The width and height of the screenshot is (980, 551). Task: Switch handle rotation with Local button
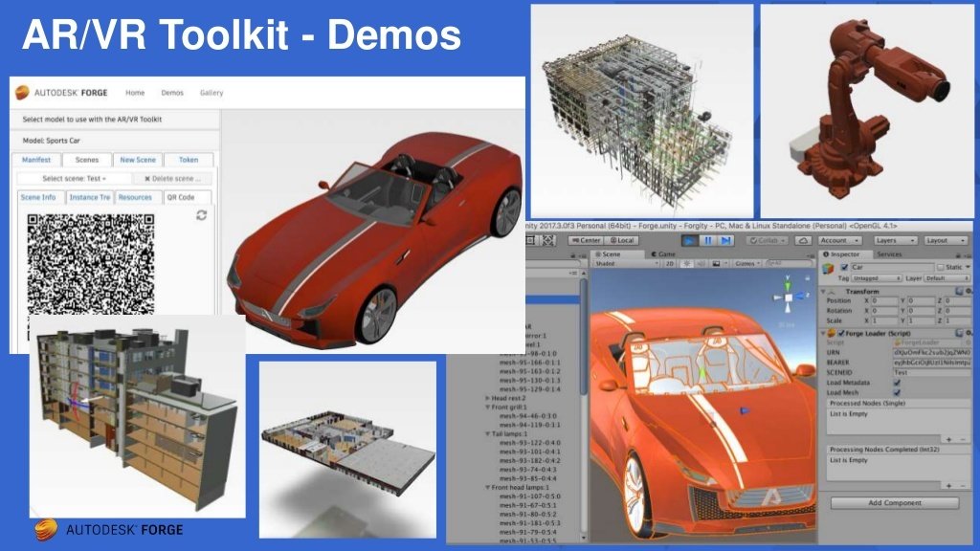point(622,240)
